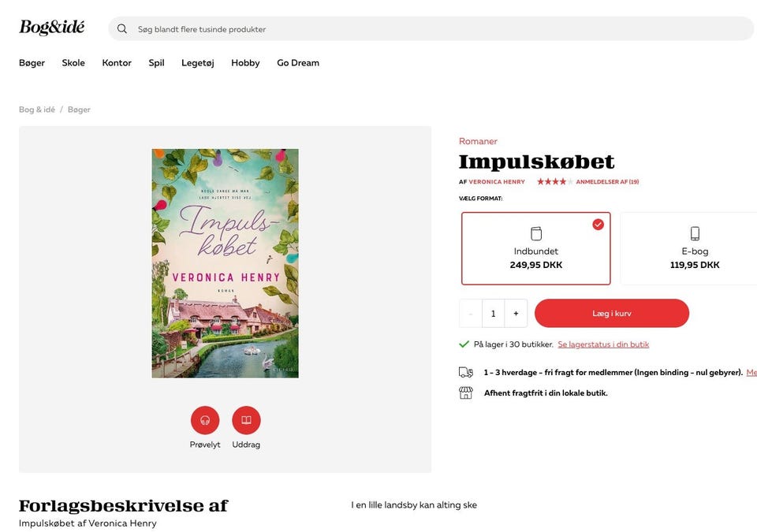Click the star rating
Viewport: 757px width, 532px height.
tap(554, 182)
